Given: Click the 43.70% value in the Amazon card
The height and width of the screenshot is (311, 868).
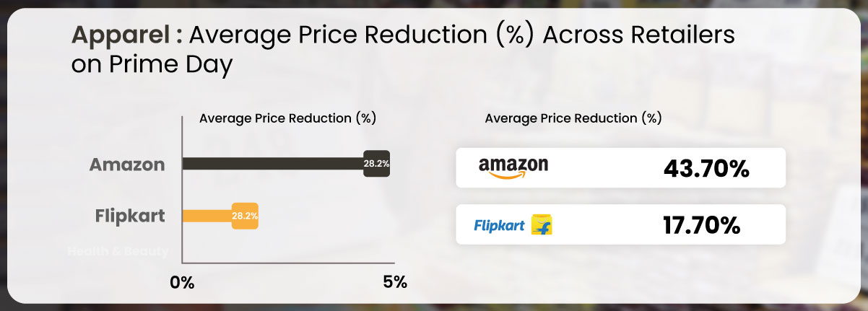Looking at the screenshot, I should coord(706,169).
